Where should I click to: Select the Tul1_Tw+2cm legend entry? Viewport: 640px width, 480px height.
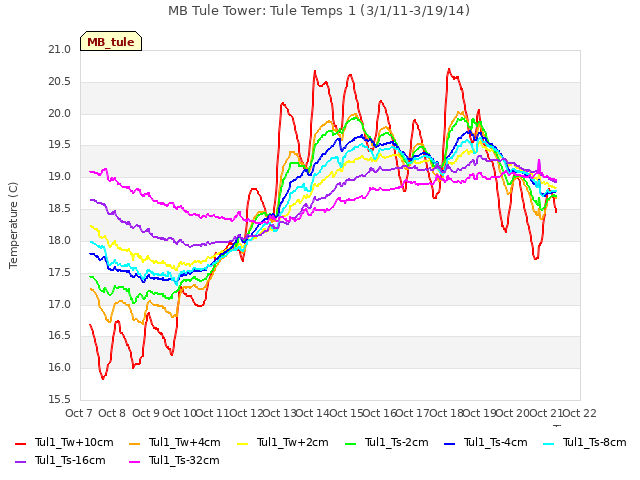tap(282, 442)
